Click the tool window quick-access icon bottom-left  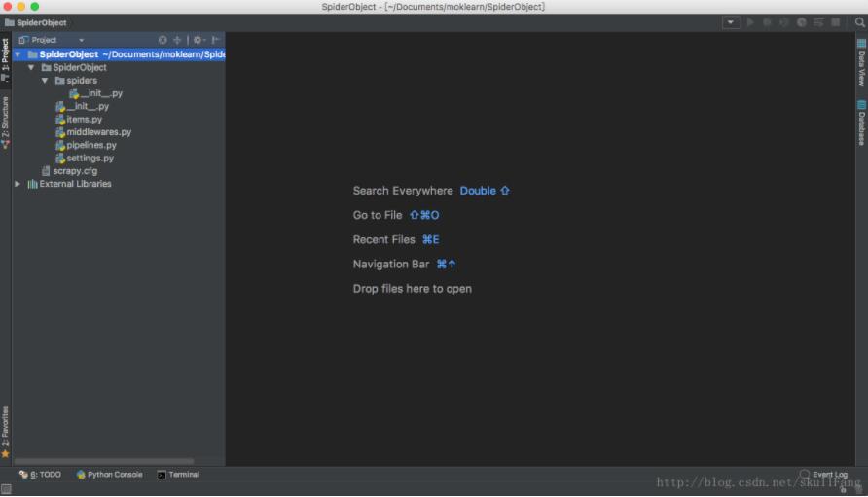click(6, 489)
